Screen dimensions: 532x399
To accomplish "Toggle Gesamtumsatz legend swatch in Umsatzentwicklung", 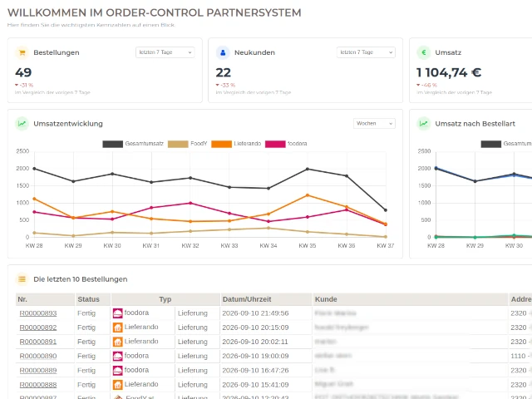I will (113, 144).
